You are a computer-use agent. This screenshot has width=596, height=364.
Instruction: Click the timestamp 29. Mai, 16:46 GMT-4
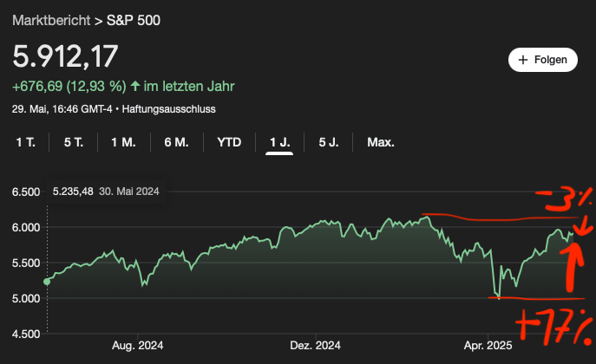pyautogui.click(x=62, y=109)
